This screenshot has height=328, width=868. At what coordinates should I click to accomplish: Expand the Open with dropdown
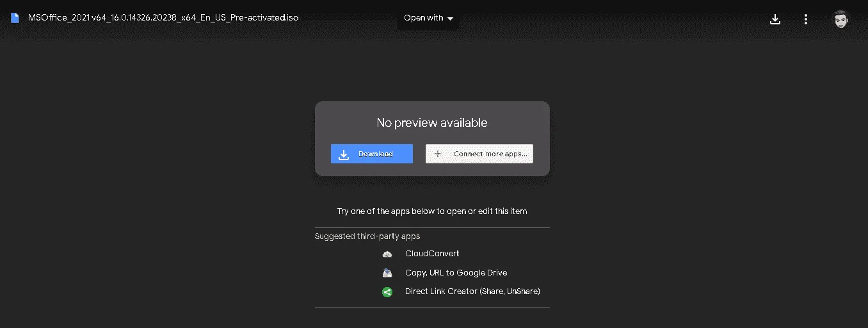pos(428,18)
